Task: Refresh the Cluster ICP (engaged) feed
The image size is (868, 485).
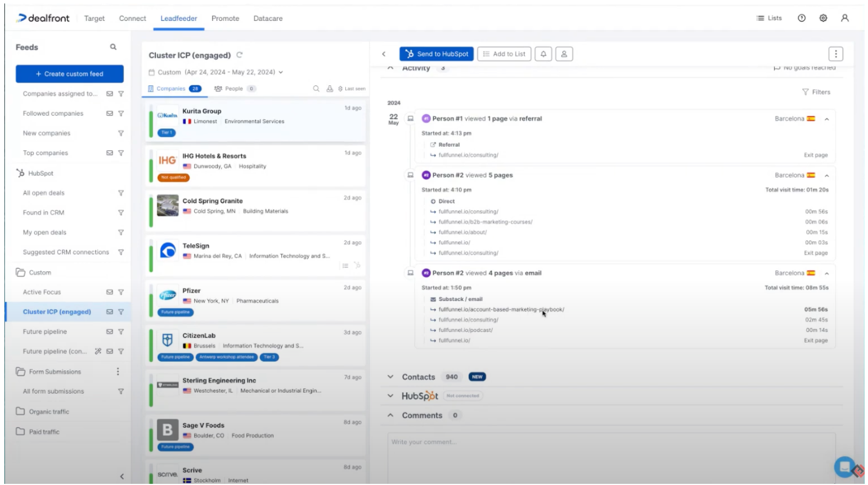Action: point(239,55)
